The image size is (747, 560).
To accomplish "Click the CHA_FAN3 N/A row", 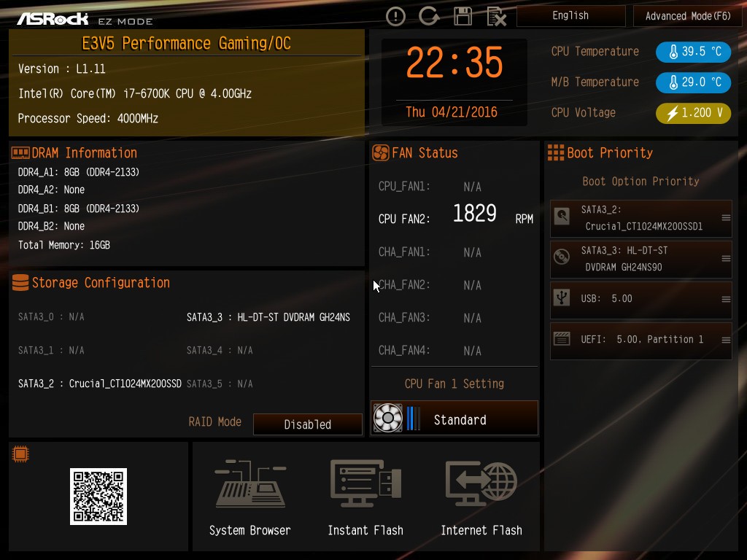I will coord(430,318).
